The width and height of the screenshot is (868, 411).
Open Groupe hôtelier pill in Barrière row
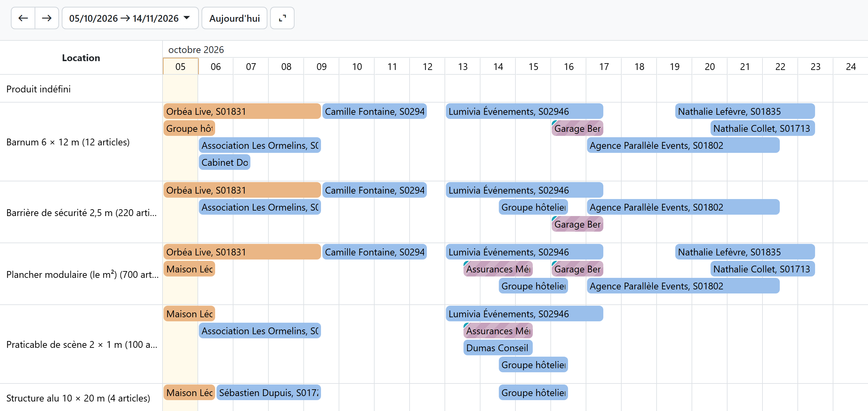pos(533,207)
